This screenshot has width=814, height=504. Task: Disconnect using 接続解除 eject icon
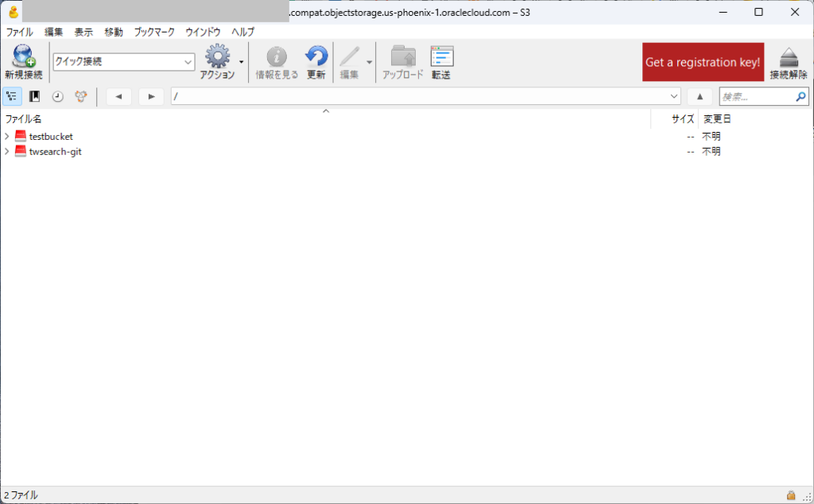click(x=789, y=62)
